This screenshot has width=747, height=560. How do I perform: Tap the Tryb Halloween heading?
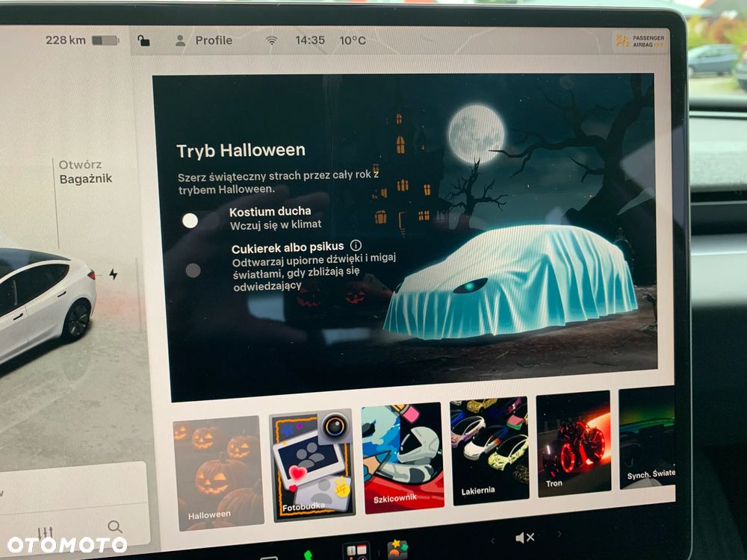tap(241, 151)
